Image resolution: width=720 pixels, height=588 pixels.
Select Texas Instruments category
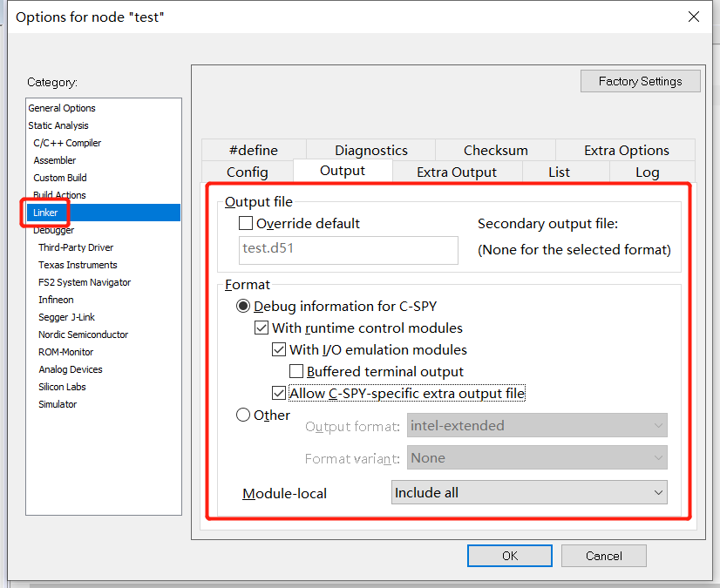(x=104, y=265)
